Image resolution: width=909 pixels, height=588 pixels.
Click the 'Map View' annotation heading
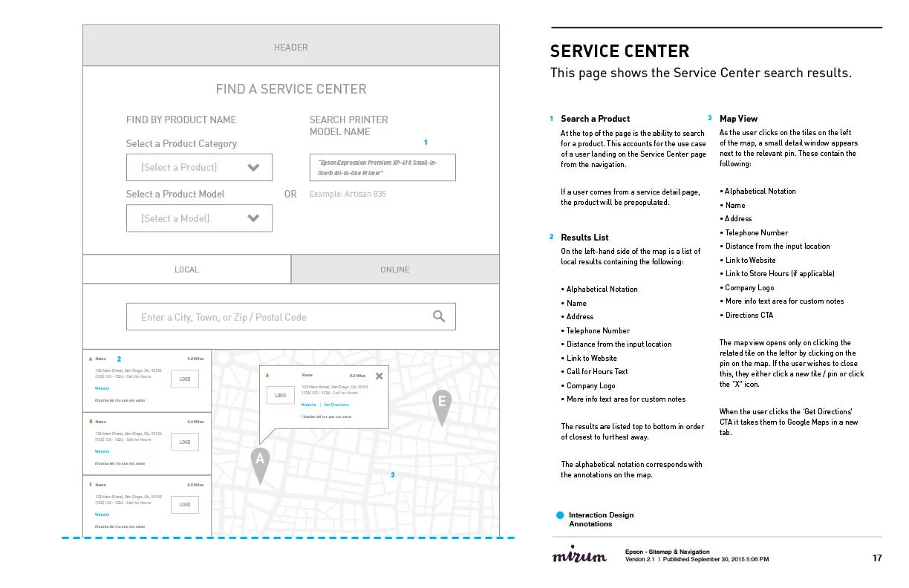pyautogui.click(x=738, y=119)
